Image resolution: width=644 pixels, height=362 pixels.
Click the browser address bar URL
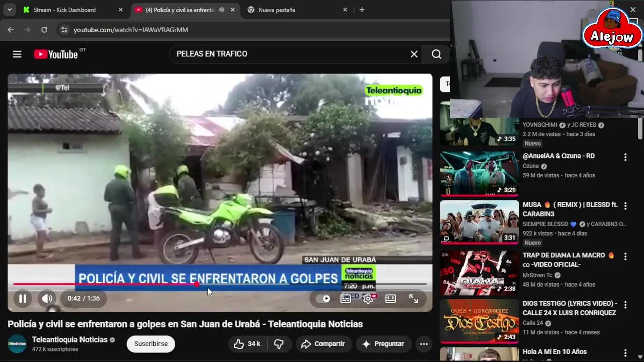point(131,30)
